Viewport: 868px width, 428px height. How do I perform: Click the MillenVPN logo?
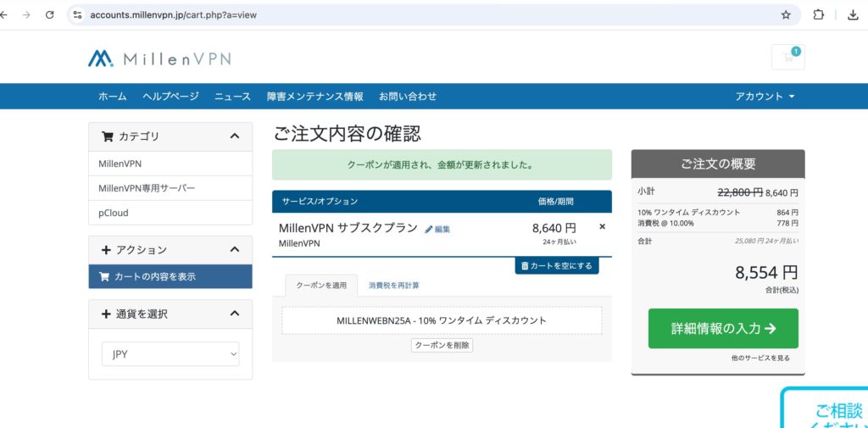pyautogui.click(x=159, y=58)
